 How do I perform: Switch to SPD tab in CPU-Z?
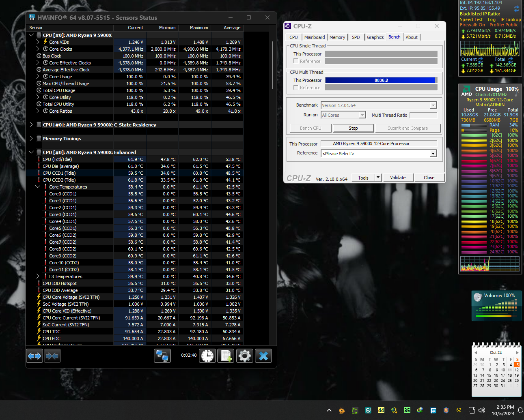coord(356,37)
